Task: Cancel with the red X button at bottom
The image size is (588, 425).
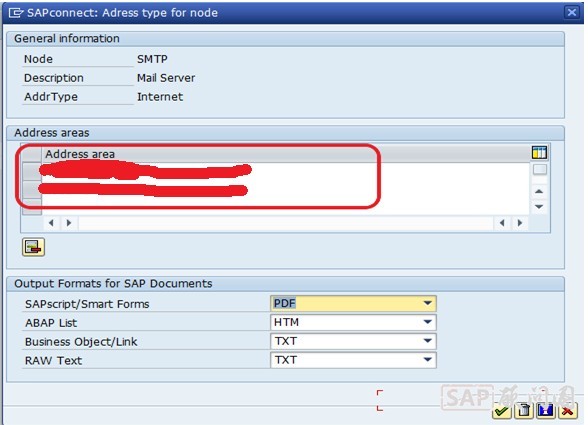Action: click(x=567, y=411)
